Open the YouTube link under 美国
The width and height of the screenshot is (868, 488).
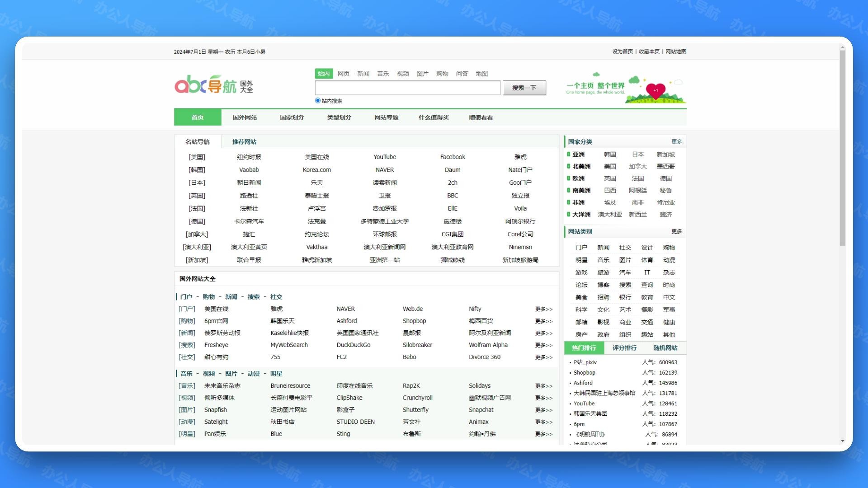click(384, 157)
